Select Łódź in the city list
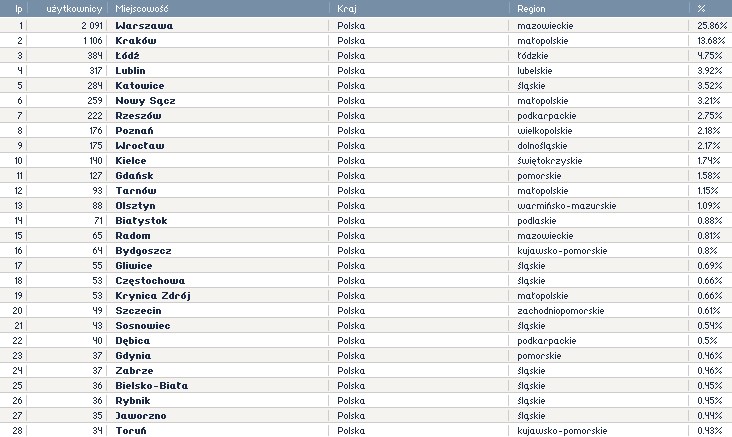The width and height of the screenshot is (732, 437). click(129, 56)
